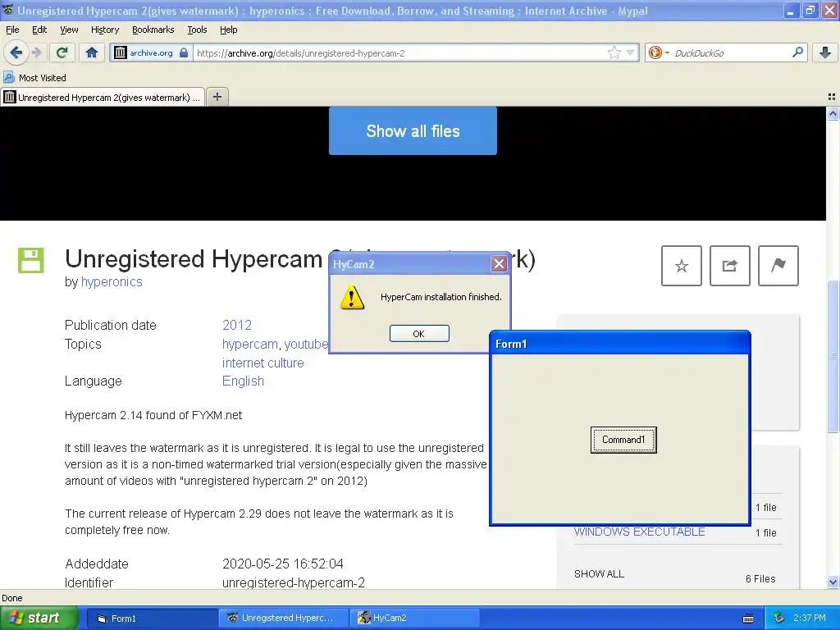Open the address bar history dropdown arrow
Image resolution: width=840 pixels, height=630 pixels.
tap(631, 52)
